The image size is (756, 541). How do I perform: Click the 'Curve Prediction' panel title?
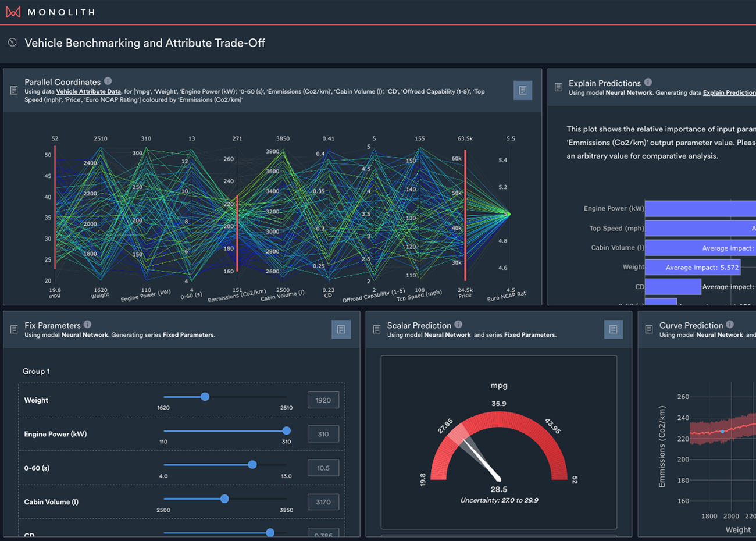click(691, 325)
